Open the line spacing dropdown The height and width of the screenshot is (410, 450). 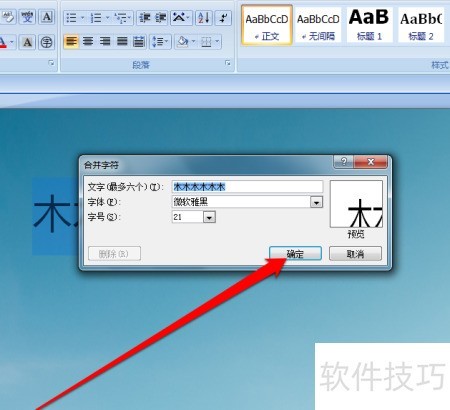(x=160, y=42)
